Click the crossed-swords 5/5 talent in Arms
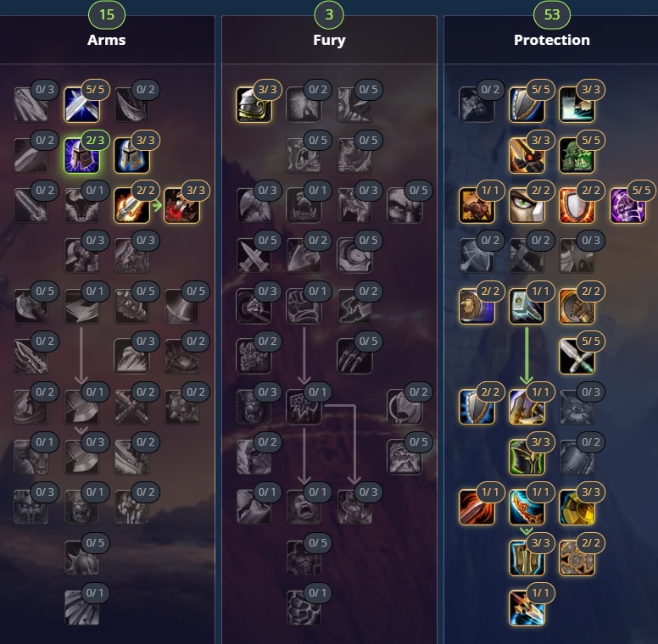 point(82,105)
